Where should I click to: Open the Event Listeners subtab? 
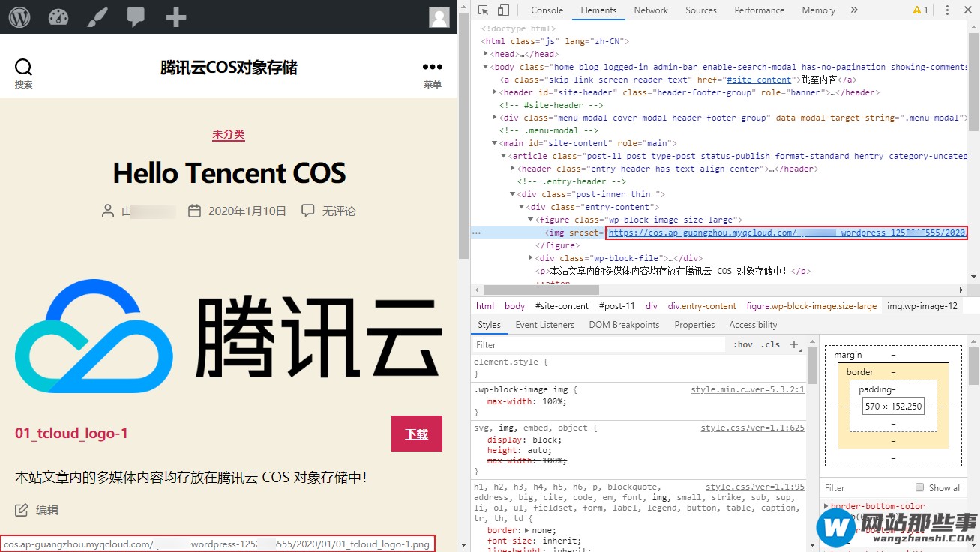click(544, 325)
